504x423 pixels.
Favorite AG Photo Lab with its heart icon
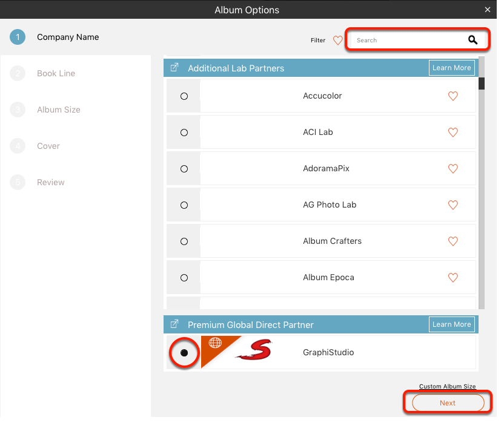(453, 205)
